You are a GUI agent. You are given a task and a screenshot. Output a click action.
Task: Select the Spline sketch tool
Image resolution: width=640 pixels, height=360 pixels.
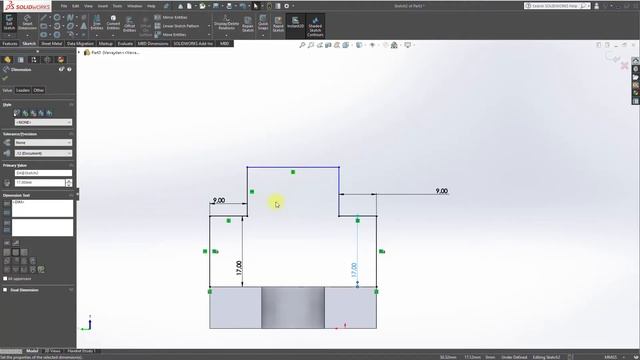pos(70,18)
